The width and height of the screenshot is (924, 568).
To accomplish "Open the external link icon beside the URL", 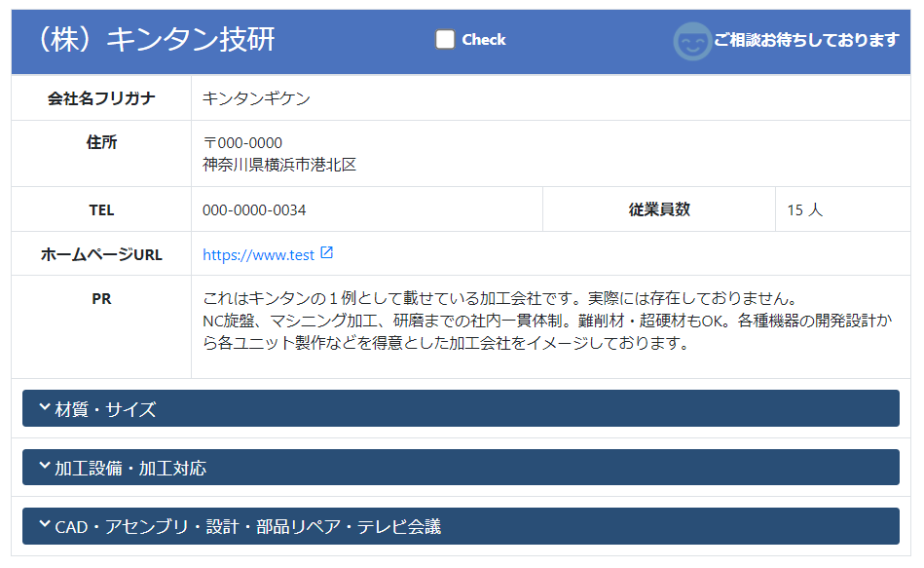I will (327, 253).
